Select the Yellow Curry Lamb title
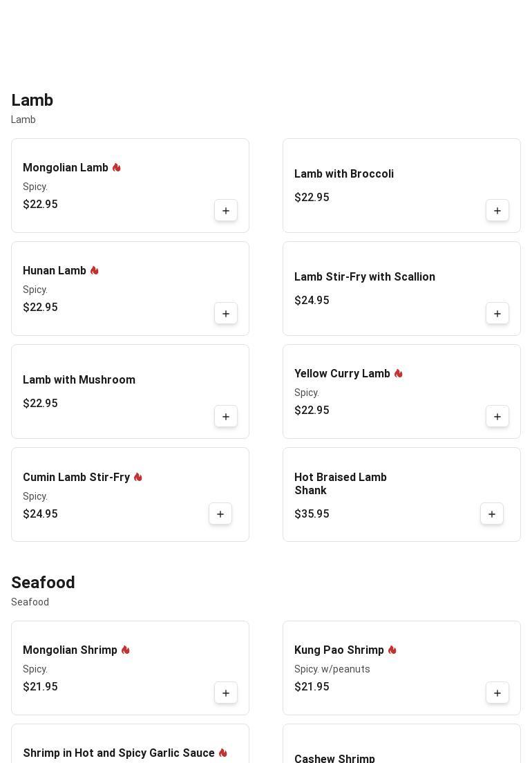Screen dimensions: 532x763 342,374
